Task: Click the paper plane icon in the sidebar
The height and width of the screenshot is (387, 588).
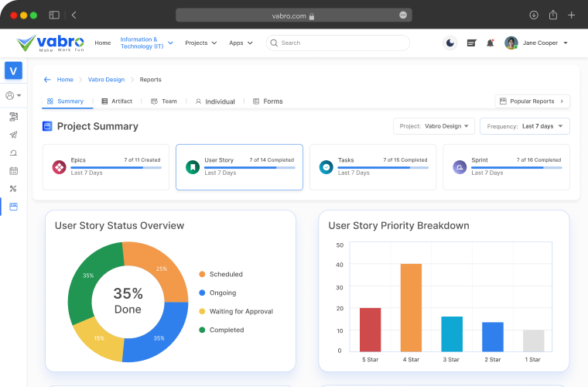Action: point(13,135)
